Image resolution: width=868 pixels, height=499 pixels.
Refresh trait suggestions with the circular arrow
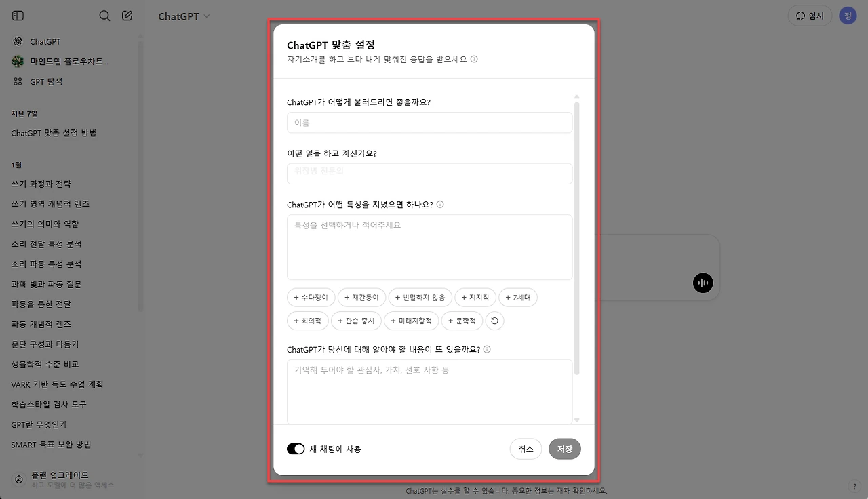pos(494,321)
